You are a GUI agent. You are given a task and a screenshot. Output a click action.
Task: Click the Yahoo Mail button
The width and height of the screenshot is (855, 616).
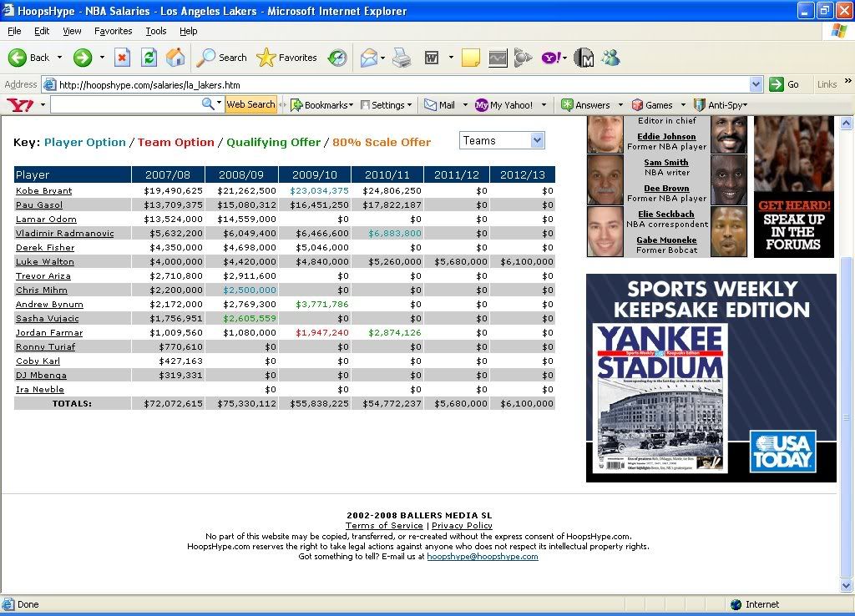coord(439,104)
